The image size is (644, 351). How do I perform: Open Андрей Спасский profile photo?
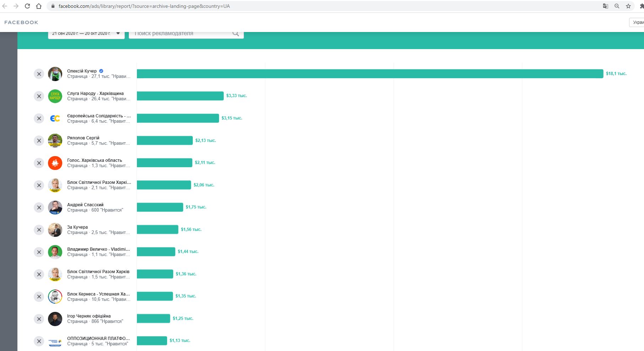coord(55,208)
